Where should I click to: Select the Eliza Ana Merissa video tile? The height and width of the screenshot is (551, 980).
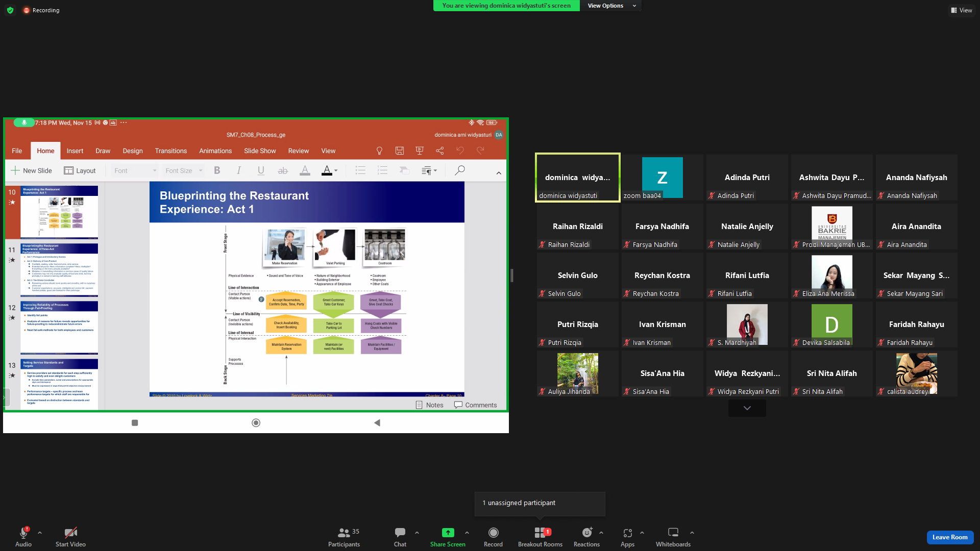(832, 276)
